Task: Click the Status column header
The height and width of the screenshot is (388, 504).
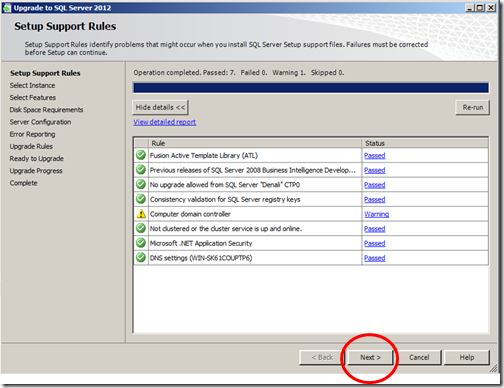Action: pos(425,143)
